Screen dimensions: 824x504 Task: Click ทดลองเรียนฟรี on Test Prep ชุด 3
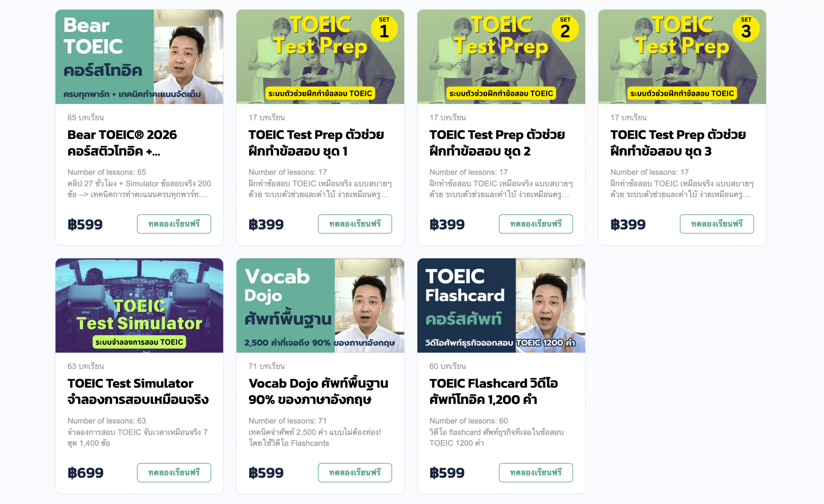pyautogui.click(x=716, y=224)
